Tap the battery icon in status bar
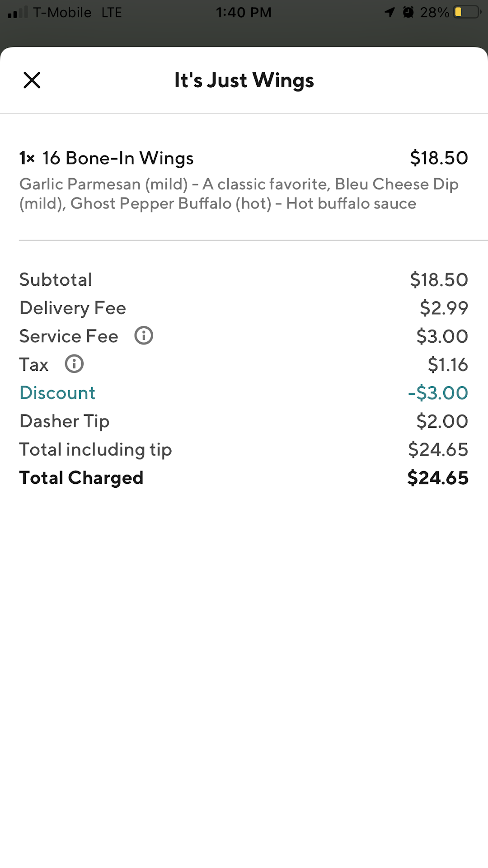This screenshot has width=488, height=868. pos(467,12)
